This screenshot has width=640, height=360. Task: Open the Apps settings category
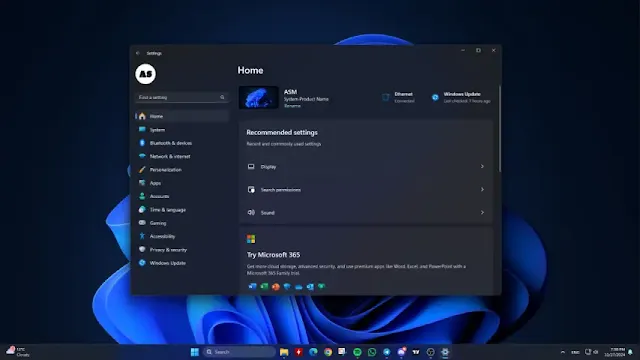182,183
